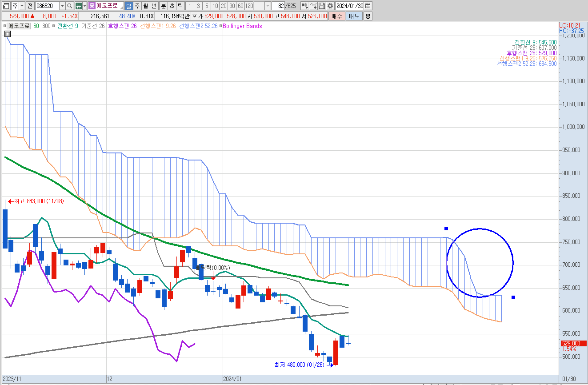Click the 에코프로 legend button

19,26
